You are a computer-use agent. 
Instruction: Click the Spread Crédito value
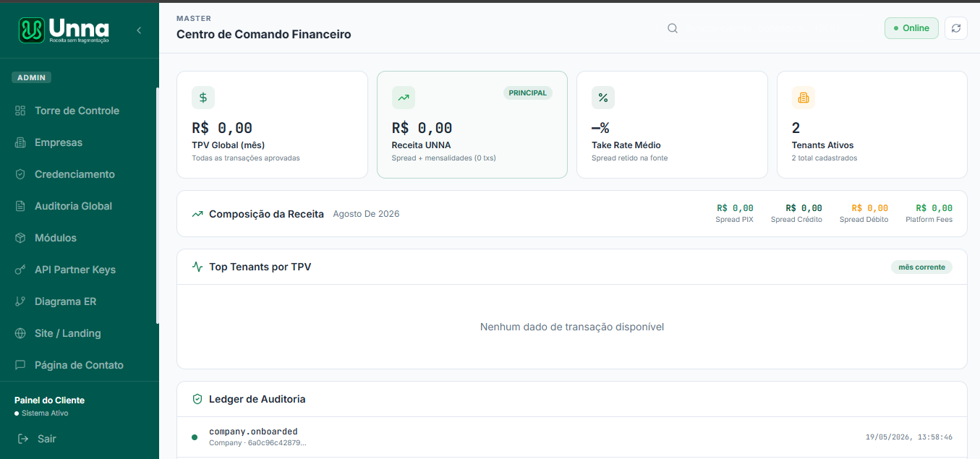point(804,208)
